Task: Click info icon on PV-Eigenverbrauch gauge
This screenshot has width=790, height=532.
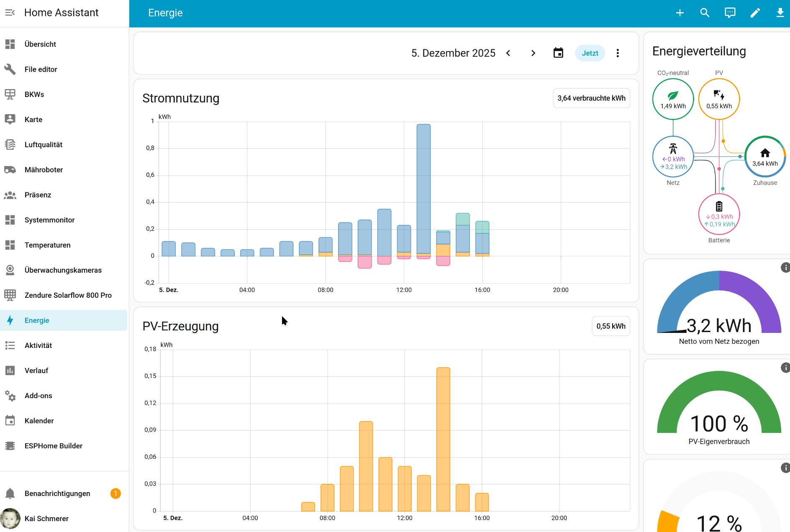Action: click(785, 368)
